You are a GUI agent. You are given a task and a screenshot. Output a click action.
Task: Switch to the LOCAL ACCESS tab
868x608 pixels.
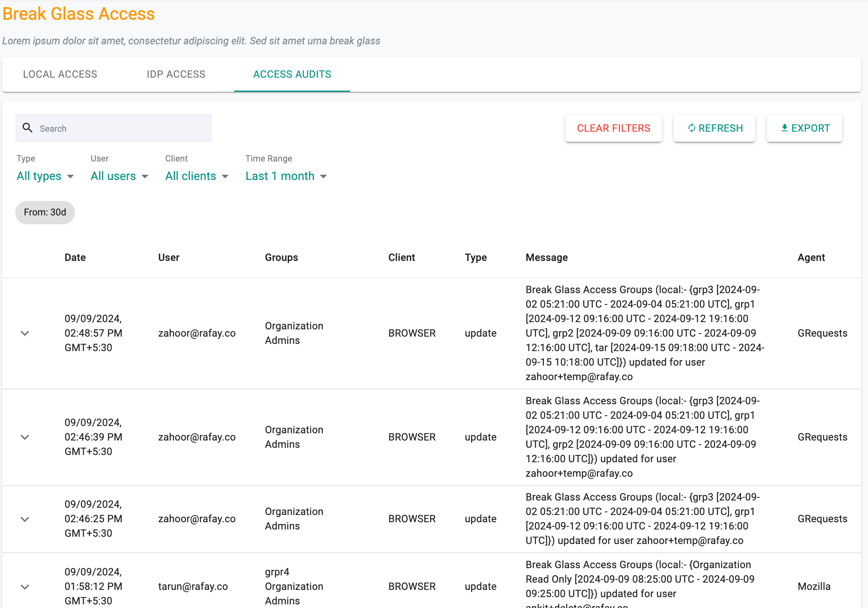pyautogui.click(x=60, y=74)
